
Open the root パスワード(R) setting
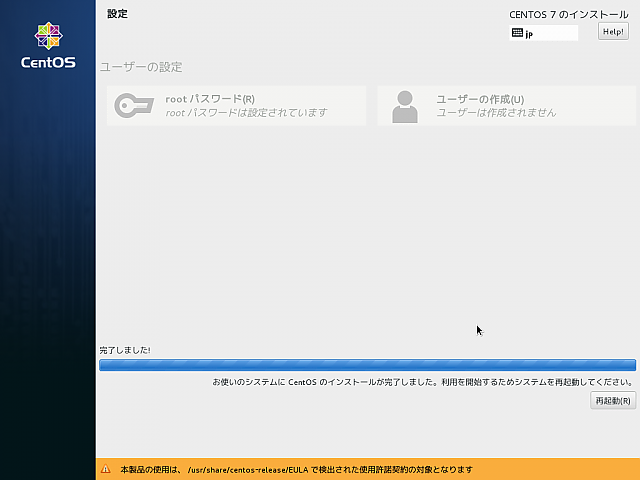[x=236, y=106]
